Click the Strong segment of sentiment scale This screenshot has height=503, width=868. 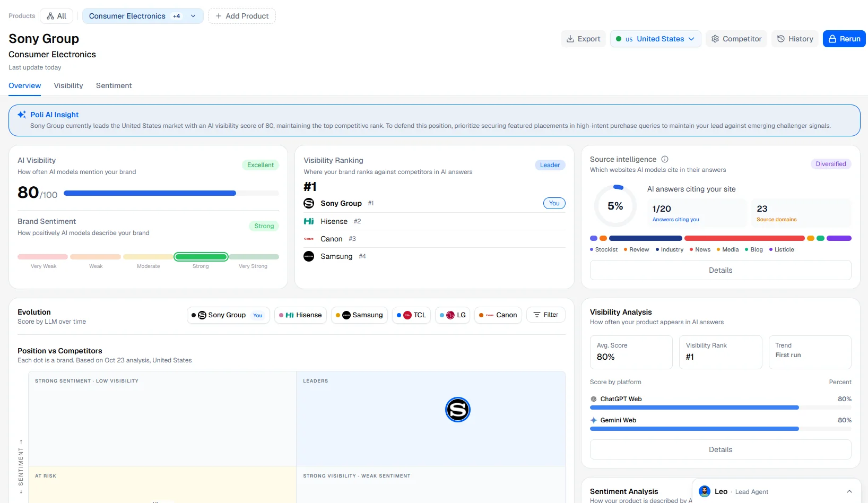coord(201,257)
